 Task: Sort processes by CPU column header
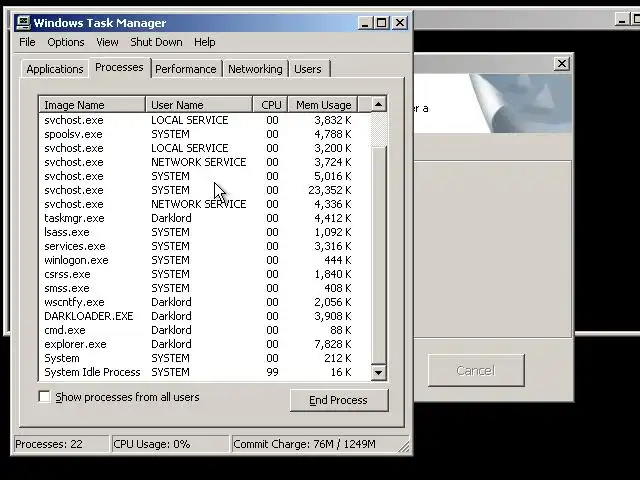(271, 105)
